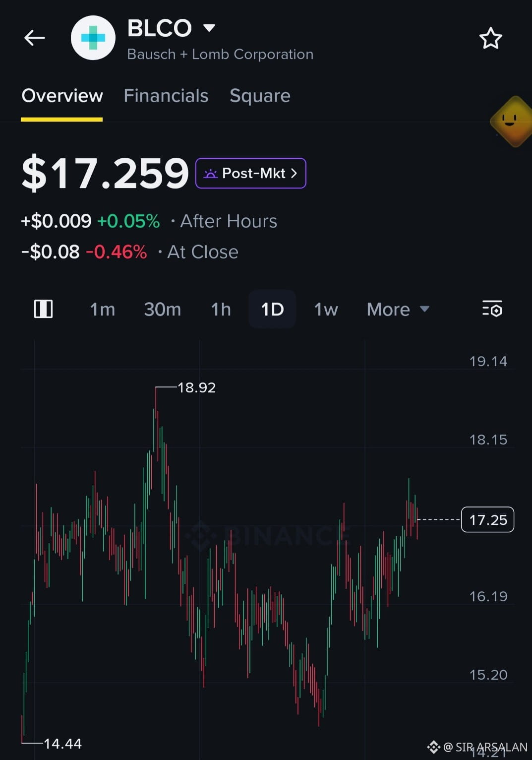Viewport: 532px width, 760px height.
Task: Select the 1m chart interval
Action: [102, 310]
